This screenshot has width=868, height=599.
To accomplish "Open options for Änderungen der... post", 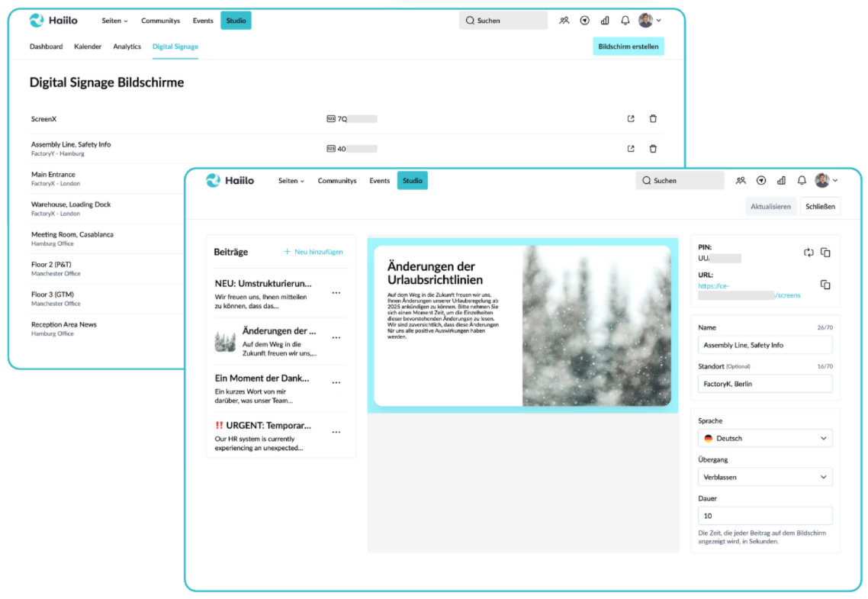I will tap(336, 338).
